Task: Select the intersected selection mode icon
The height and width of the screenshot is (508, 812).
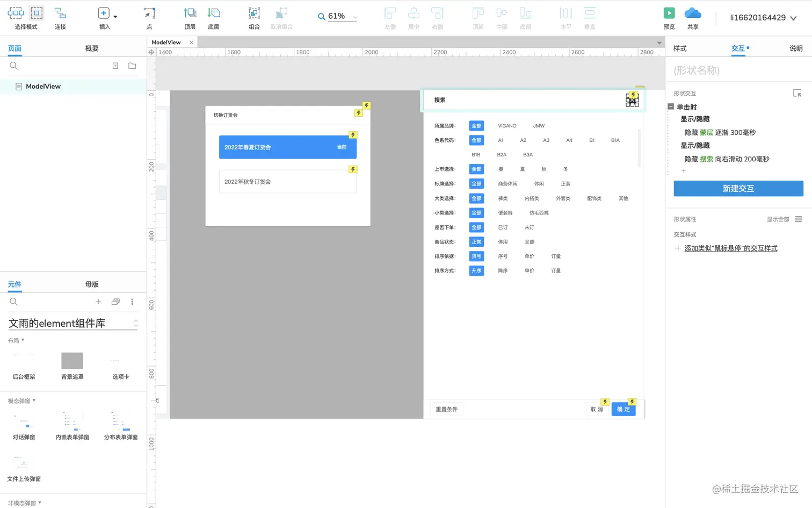Action: 16,13
